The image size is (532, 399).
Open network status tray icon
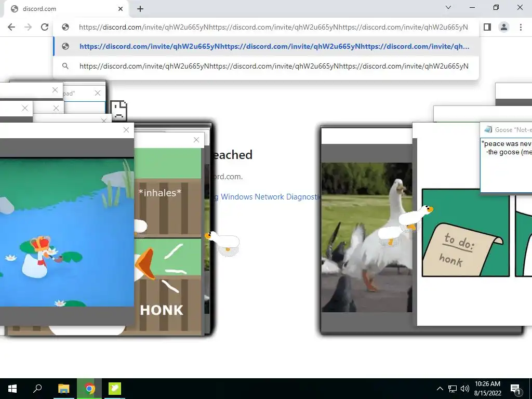click(x=453, y=389)
